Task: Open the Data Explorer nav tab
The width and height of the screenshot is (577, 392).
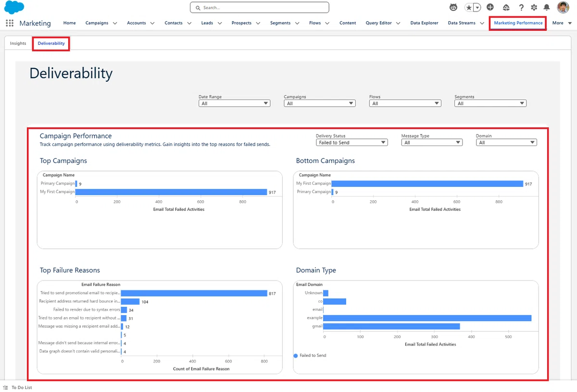Action: [424, 23]
